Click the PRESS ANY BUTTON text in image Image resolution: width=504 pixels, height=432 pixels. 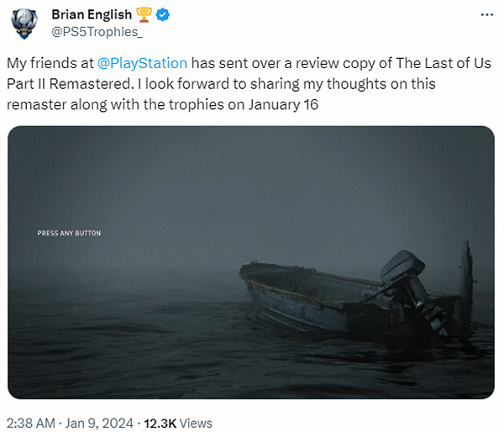[x=69, y=233]
